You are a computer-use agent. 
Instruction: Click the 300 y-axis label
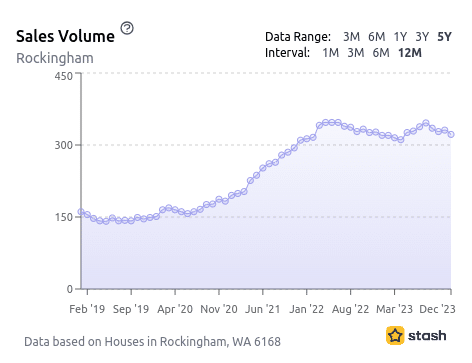64,145
